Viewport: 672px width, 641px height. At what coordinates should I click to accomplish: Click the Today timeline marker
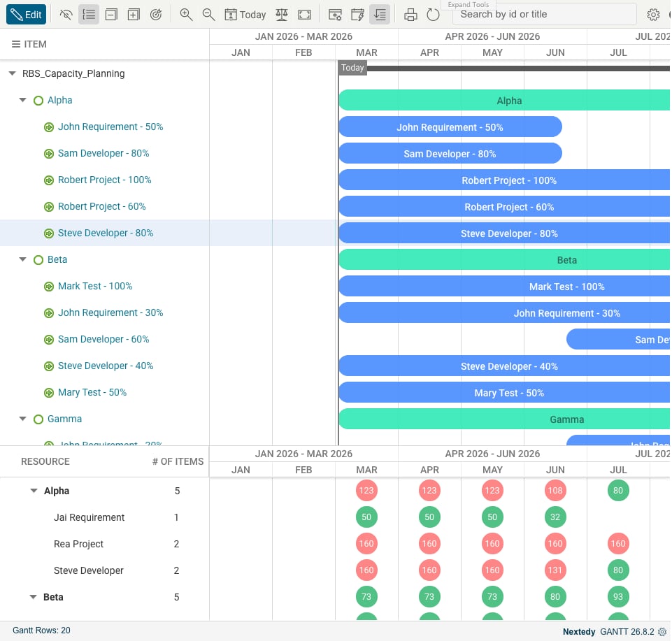coord(352,68)
